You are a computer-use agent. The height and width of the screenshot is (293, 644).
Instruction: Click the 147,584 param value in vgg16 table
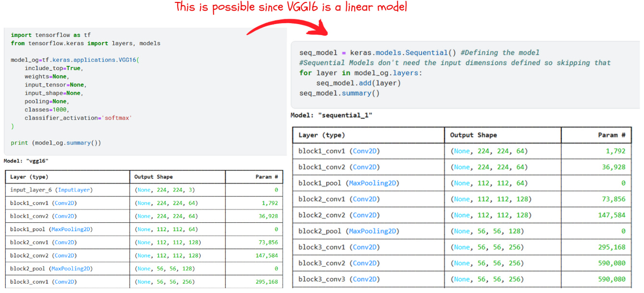(x=266, y=256)
